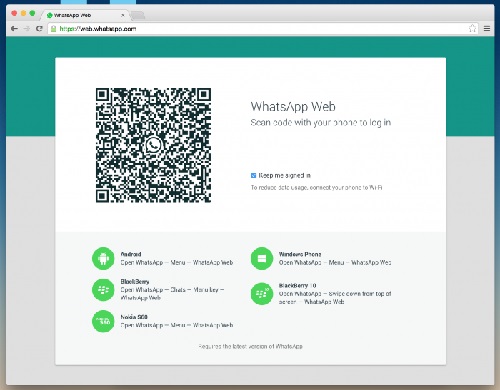Screen dimensions: 500x390
Task: Click the Keep me signed in label
Action: [285, 175]
